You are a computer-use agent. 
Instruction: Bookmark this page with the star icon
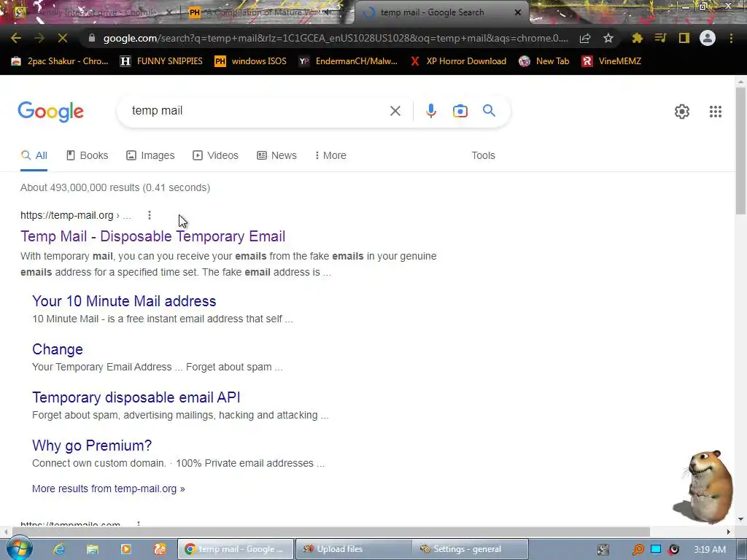[x=608, y=38]
